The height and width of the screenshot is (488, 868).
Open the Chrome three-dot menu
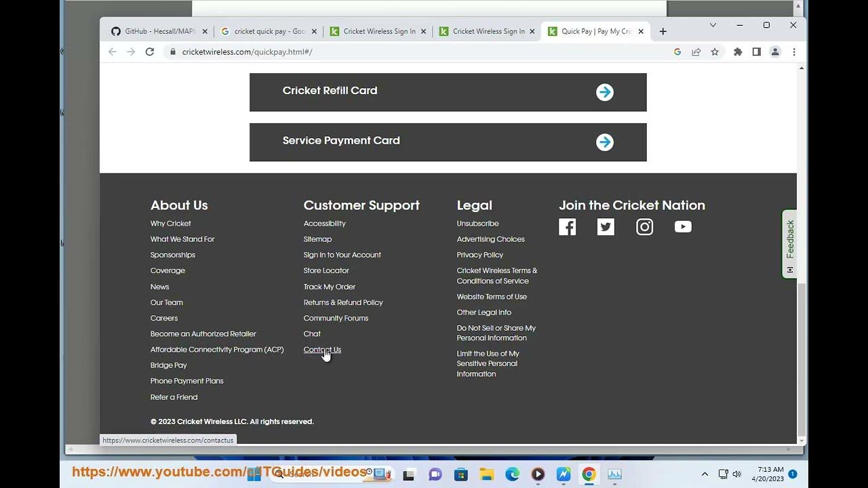794,52
